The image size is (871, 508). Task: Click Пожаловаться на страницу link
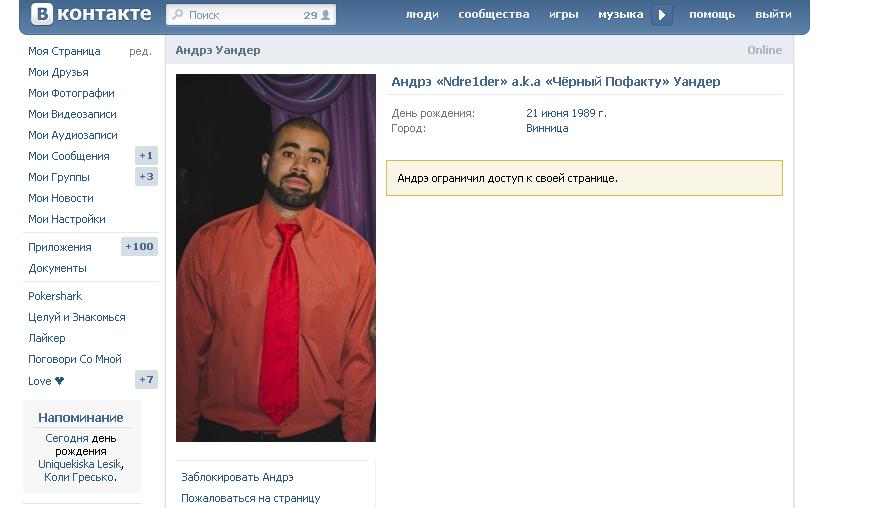[251, 499]
